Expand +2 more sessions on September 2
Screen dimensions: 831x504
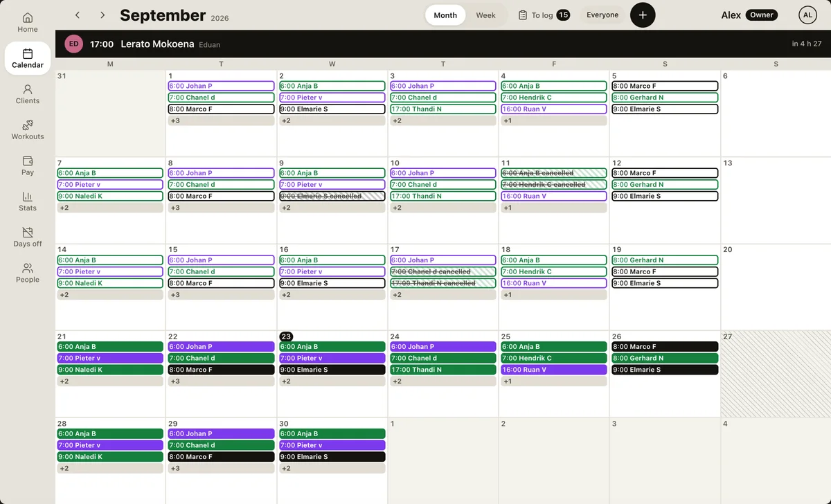pos(332,120)
